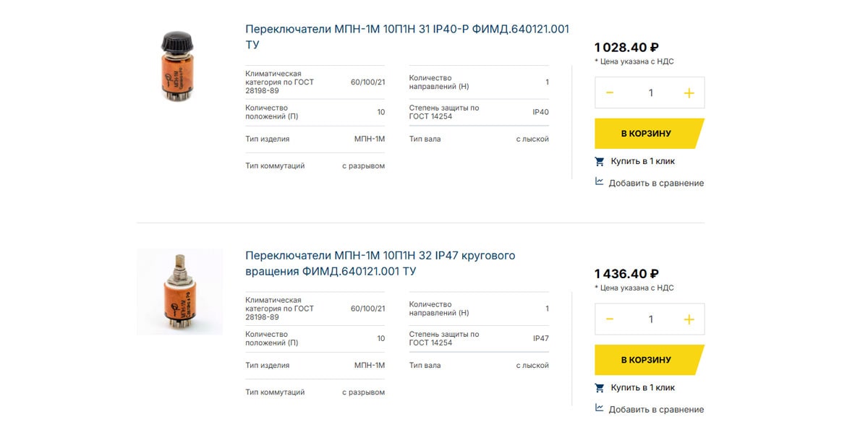
Task: Click quantity input field of second product
Action: [650, 319]
